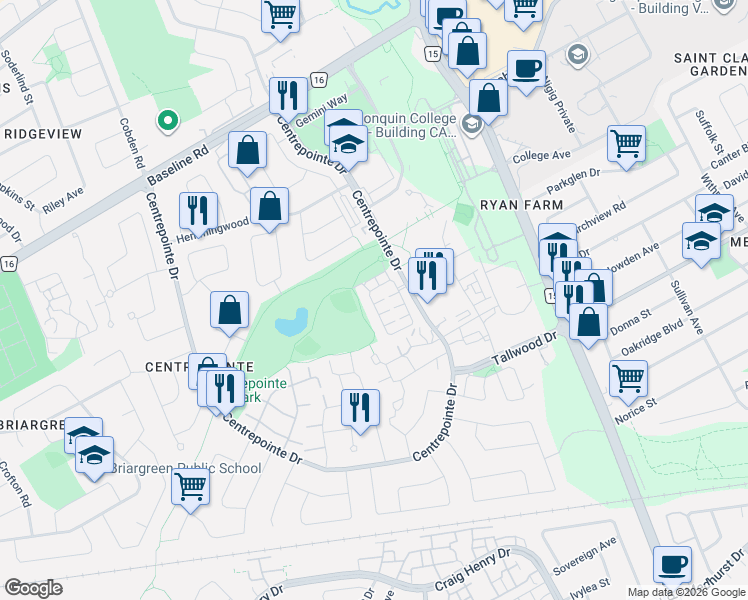Click the College Ave street label
This screenshot has width=748, height=600.
coord(541,156)
